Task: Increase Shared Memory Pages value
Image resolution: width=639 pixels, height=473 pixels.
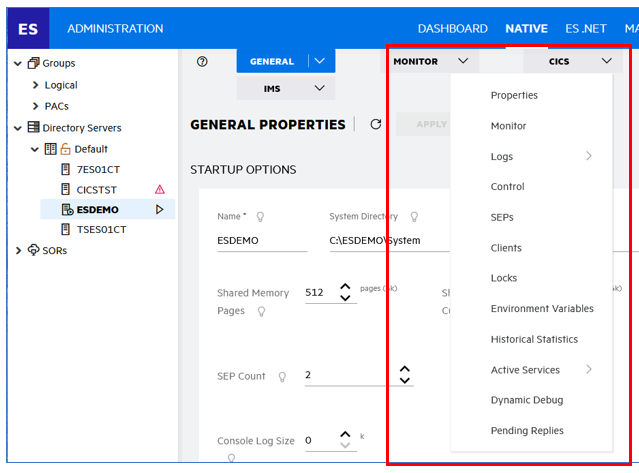Action: tap(345, 287)
